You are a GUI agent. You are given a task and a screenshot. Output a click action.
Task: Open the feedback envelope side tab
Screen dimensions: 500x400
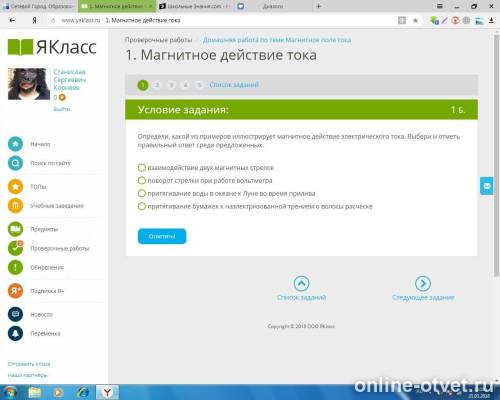point(487,186)
